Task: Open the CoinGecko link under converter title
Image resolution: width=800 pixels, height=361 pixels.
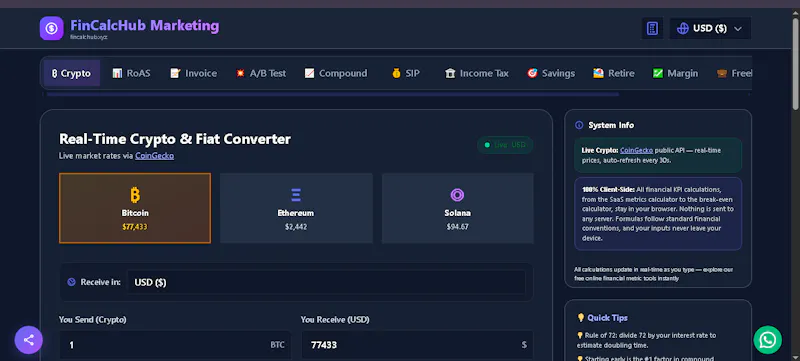Action: pyautogui.click(x=154, y=156)
